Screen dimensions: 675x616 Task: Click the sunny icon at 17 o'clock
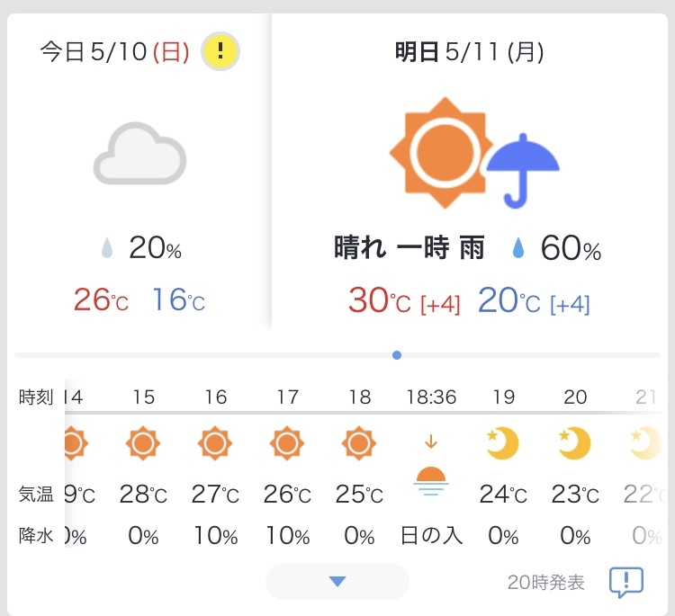pyautogui.click(x=287, y=443)
